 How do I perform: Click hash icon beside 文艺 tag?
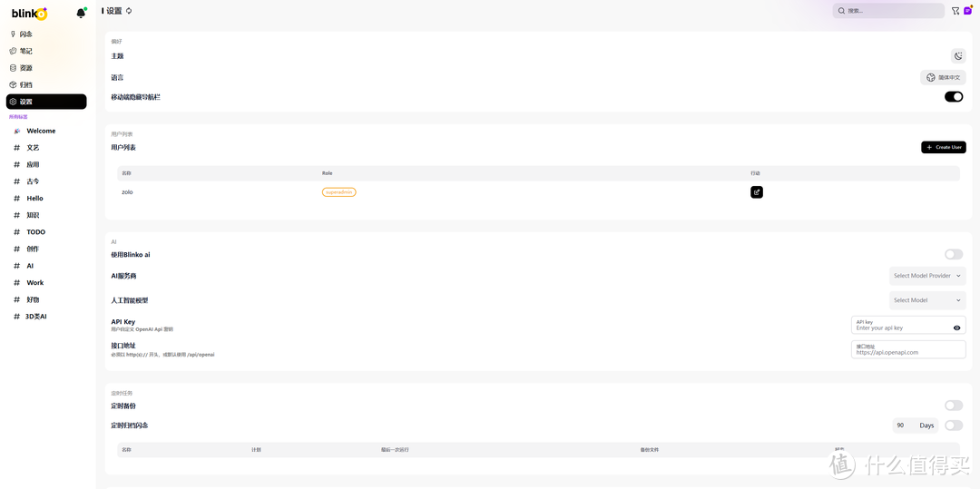[17, 148]
